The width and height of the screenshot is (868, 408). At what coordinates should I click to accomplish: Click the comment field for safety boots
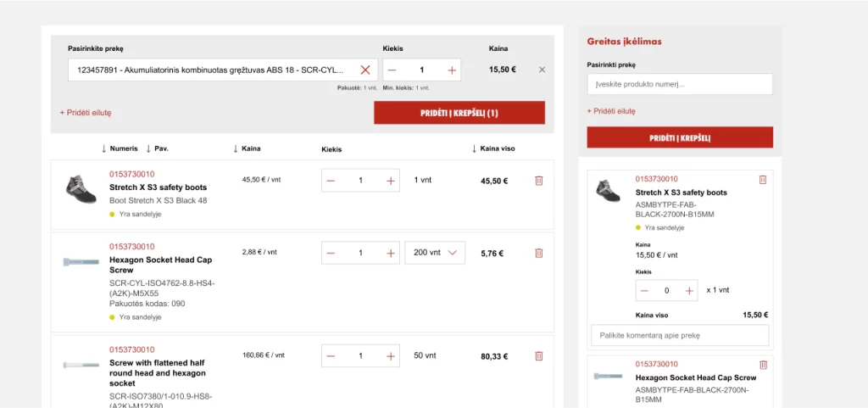pos(680,335)
